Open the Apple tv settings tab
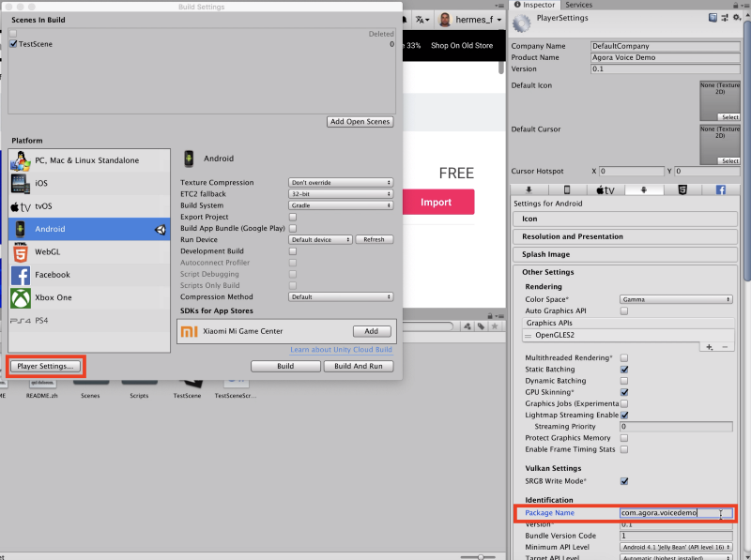 (x=605, y=190)
